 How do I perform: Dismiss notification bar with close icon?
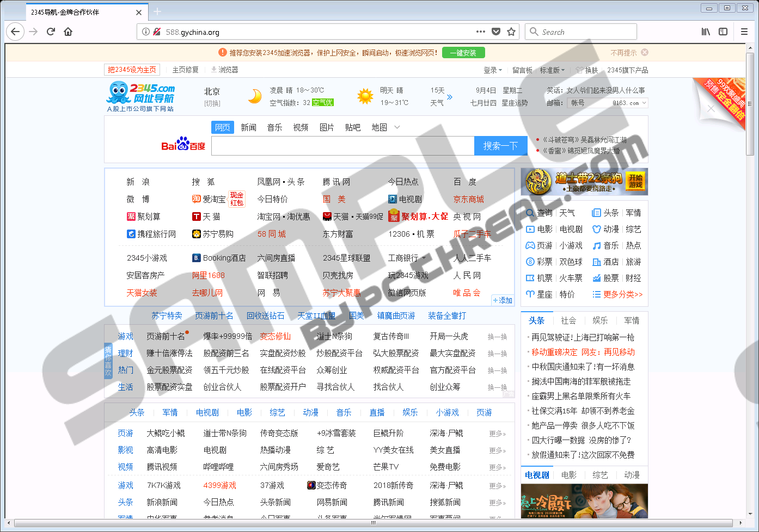click(x=645, y=53)
